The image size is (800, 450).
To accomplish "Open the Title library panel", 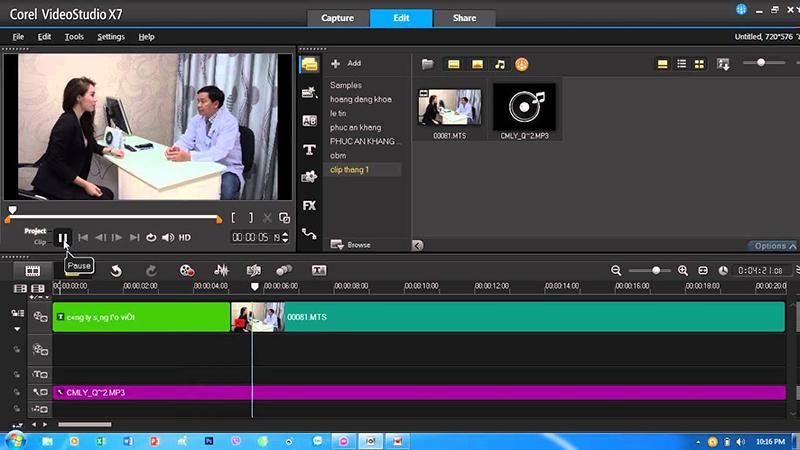I will 309,149.
